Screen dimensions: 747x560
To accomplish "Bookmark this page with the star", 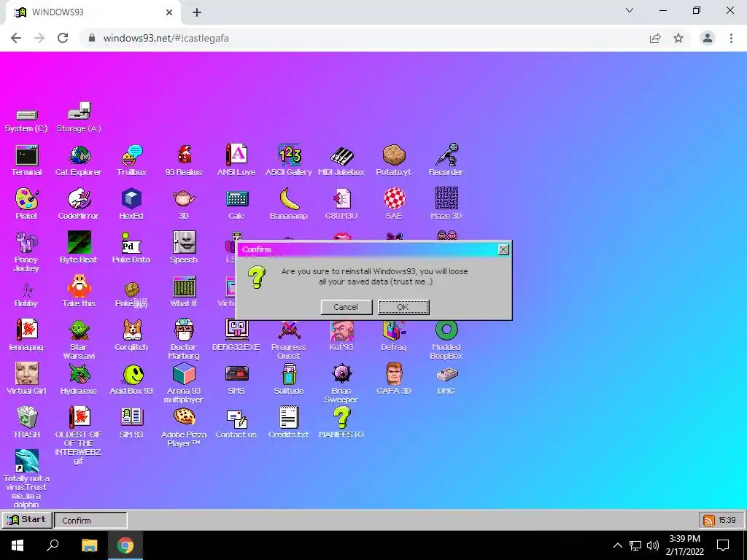I will [x=678, y=38].
